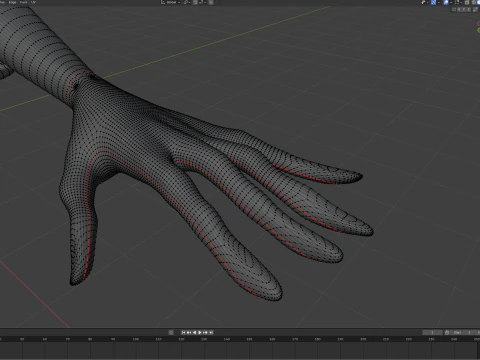Image resolution: width=480 pixels, height=360 pixels.
Task: Select solid viewport shading
Action: click(x=478, y=2)
